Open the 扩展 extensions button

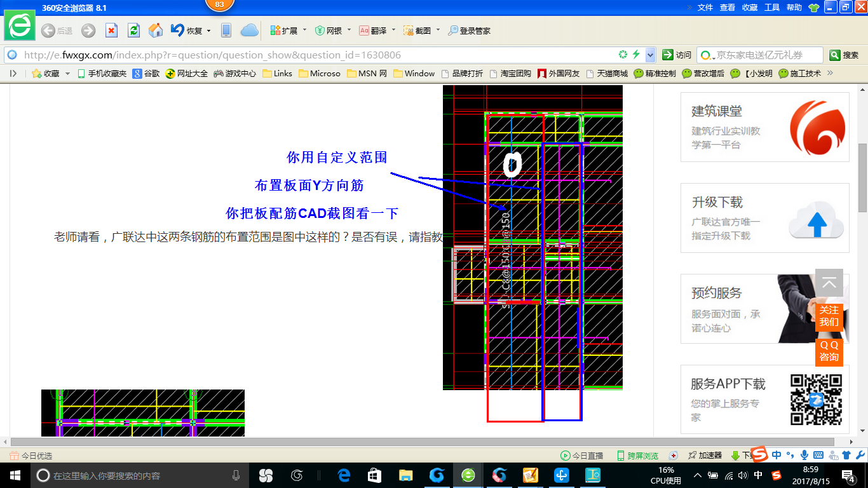click(283, 30)
